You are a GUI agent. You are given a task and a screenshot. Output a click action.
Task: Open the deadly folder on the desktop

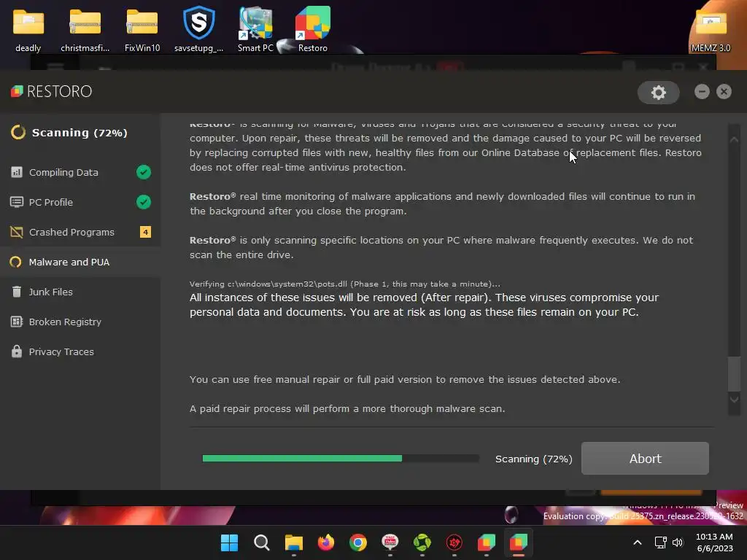pos(28,30)
